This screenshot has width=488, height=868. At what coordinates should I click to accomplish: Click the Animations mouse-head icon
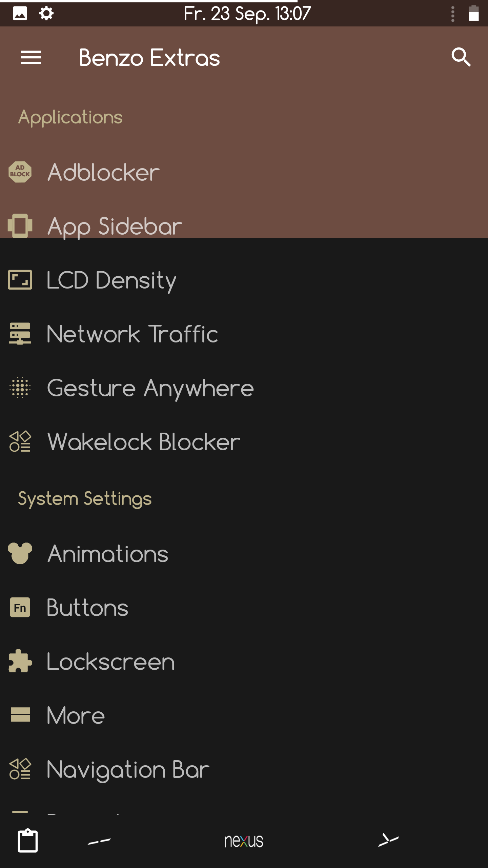click(20, 553)
